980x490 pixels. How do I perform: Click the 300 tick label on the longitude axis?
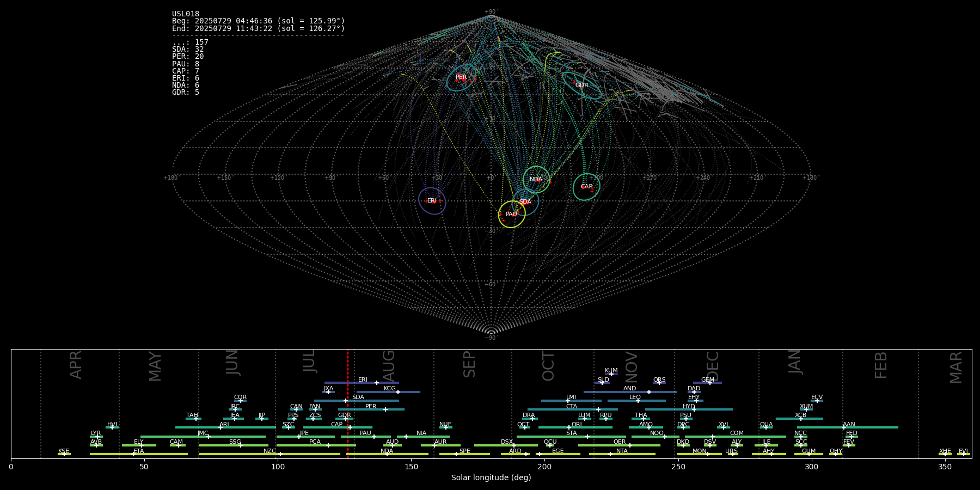tap(811, 467)
